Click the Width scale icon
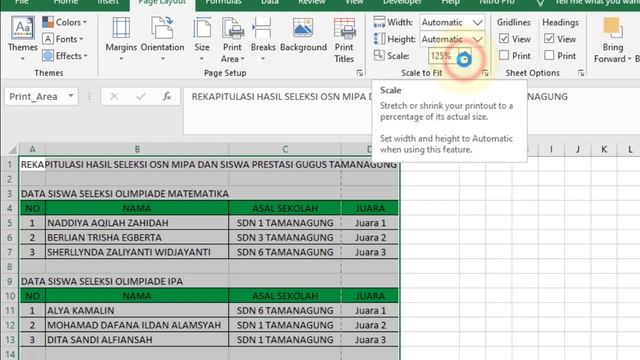This screenshot has width=640, height=360. click(x=379, y=22)
